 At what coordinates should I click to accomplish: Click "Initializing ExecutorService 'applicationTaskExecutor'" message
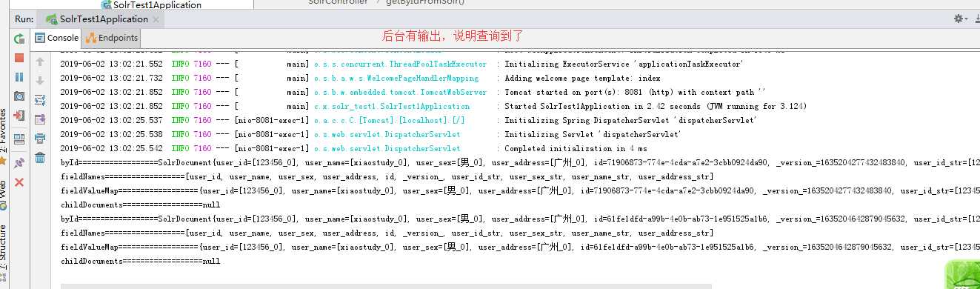[624, 64]
